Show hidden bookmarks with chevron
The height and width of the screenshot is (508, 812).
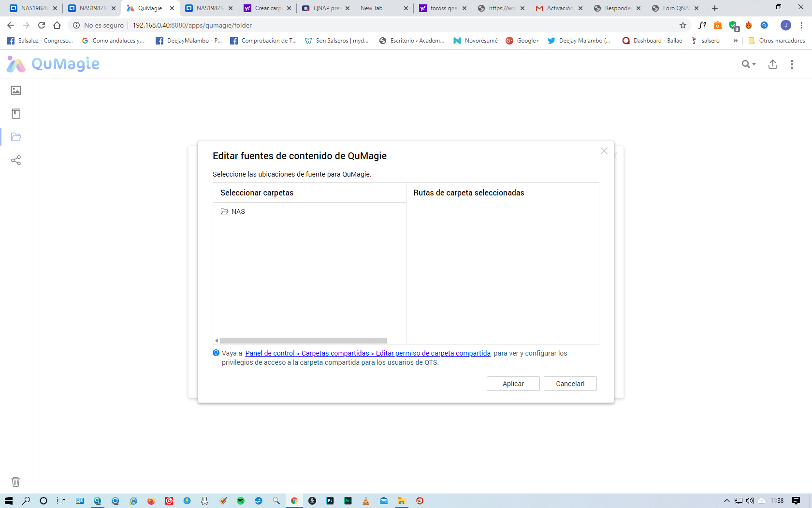click(x=735, y=41)
